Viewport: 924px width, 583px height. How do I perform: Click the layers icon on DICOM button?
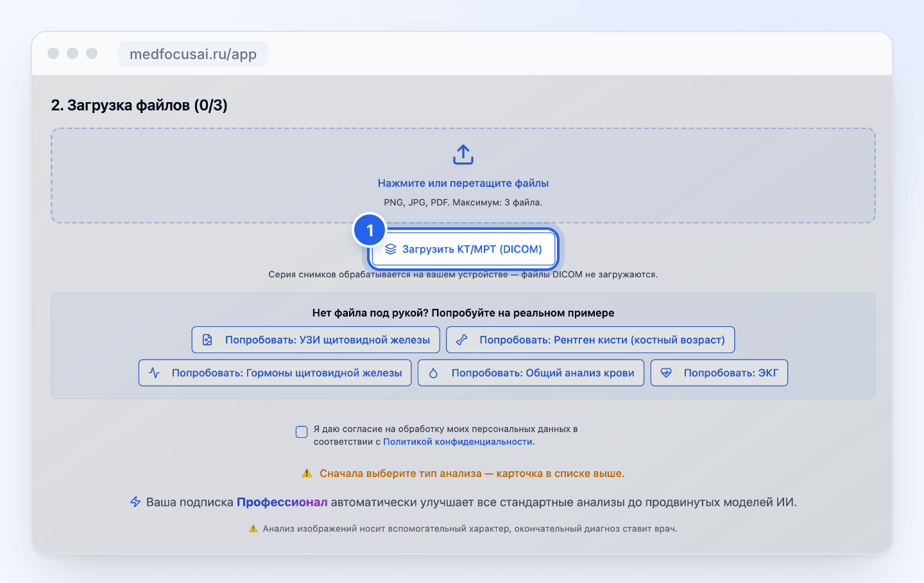tap(391, 249)
